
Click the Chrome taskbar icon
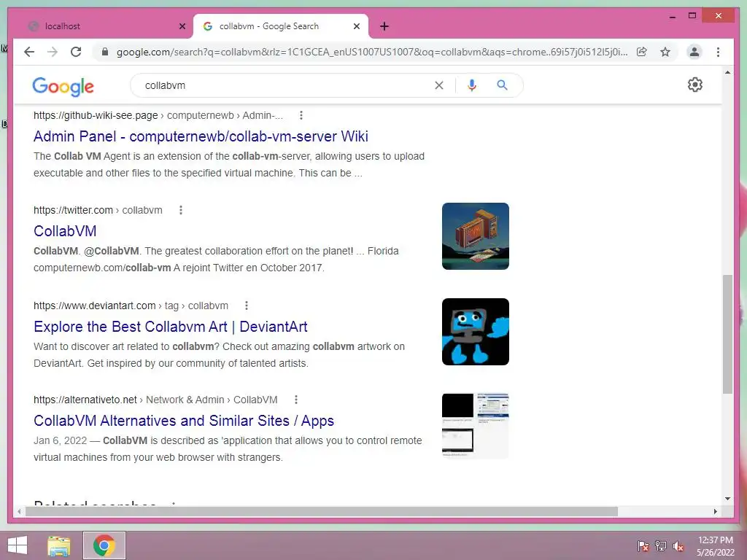(x=104, y=545)
